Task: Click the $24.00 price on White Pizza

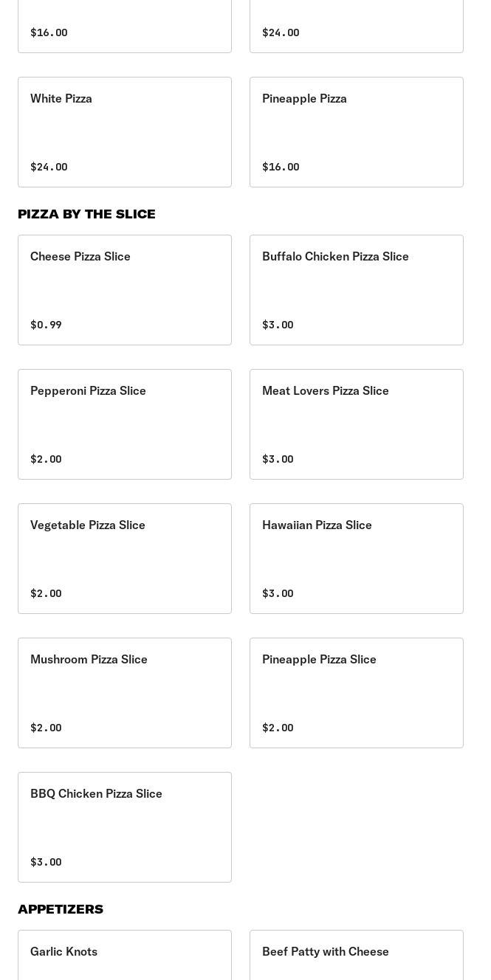Action: click(49, 167)
